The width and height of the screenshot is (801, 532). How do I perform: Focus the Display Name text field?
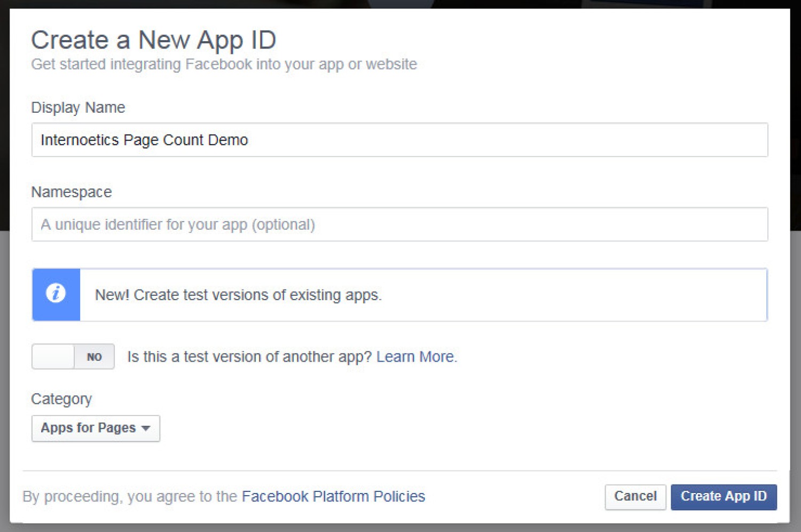click(x=399, y=140)
